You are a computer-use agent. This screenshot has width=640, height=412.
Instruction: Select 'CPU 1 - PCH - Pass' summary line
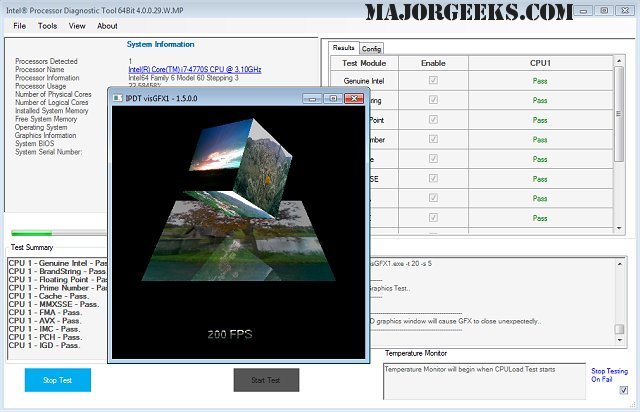click(45, 337)
